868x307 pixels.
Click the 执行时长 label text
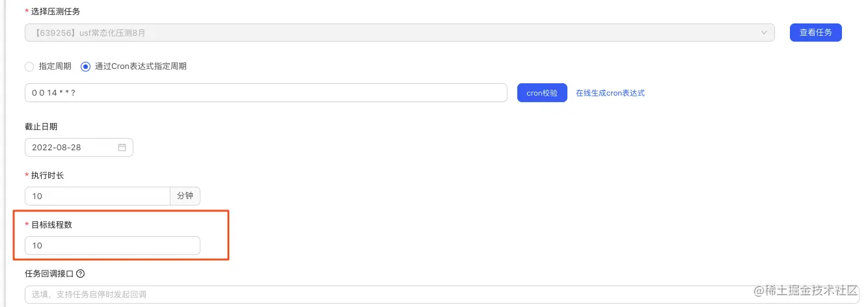tap(47, 176)
